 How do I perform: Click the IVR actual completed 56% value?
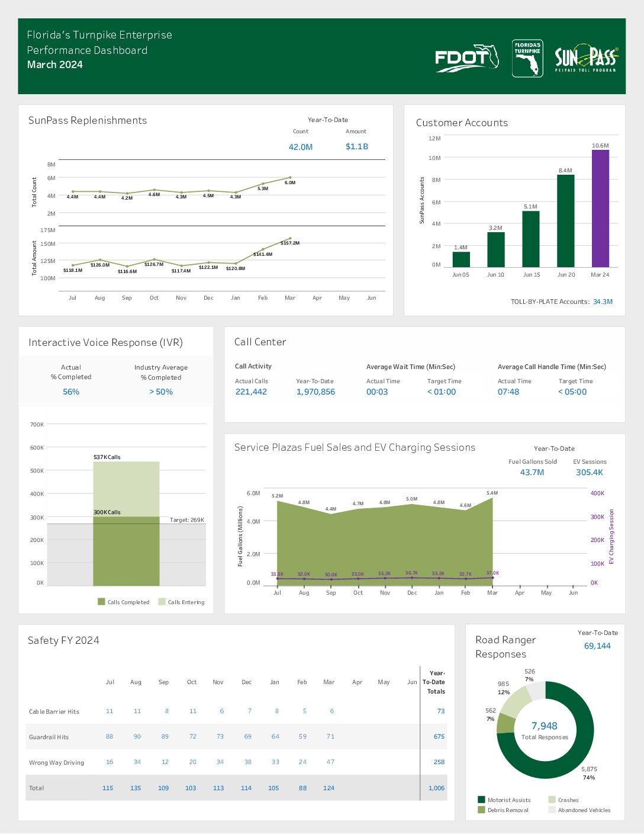[x=71, y=392]
